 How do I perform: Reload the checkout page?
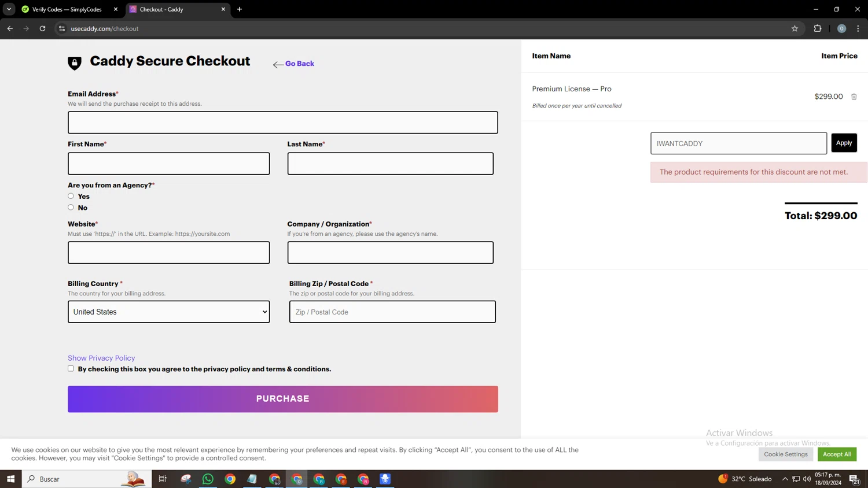point(42,28)
